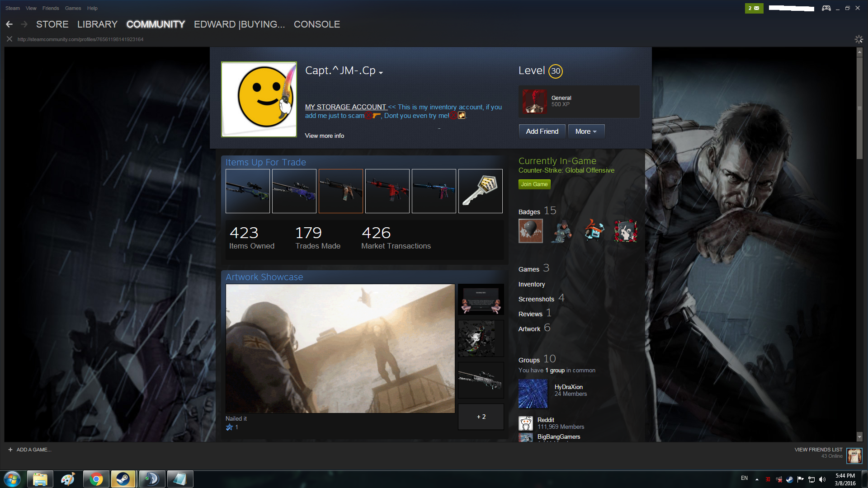The width and height of the screenshot is (868, 488).
Task: Click the HyDraXion group avatar
Action: pos(533,394)
